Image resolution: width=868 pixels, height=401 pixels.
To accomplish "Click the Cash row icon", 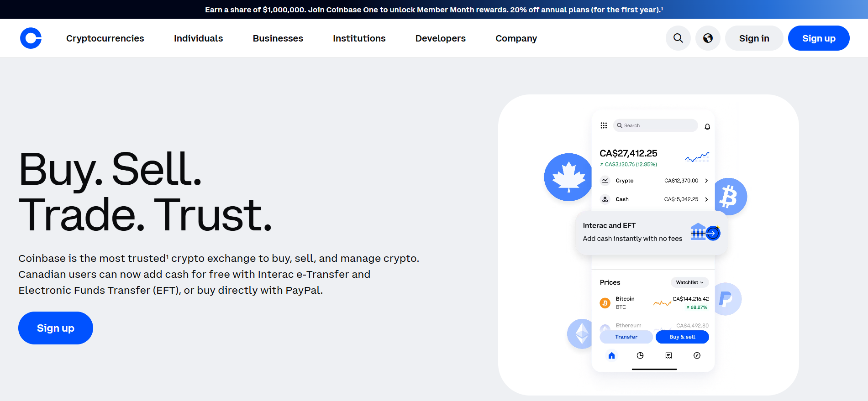I will tap(605, 199).
